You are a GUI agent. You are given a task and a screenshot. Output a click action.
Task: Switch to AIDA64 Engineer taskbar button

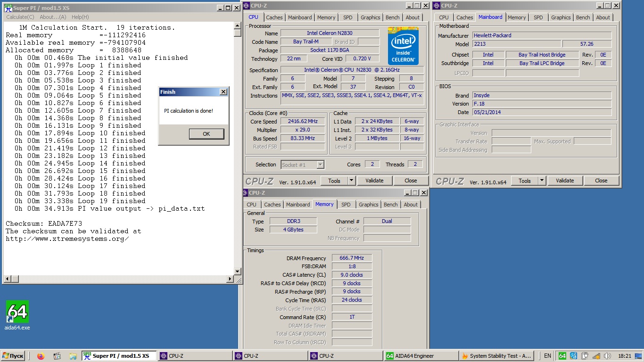(421, 356)
